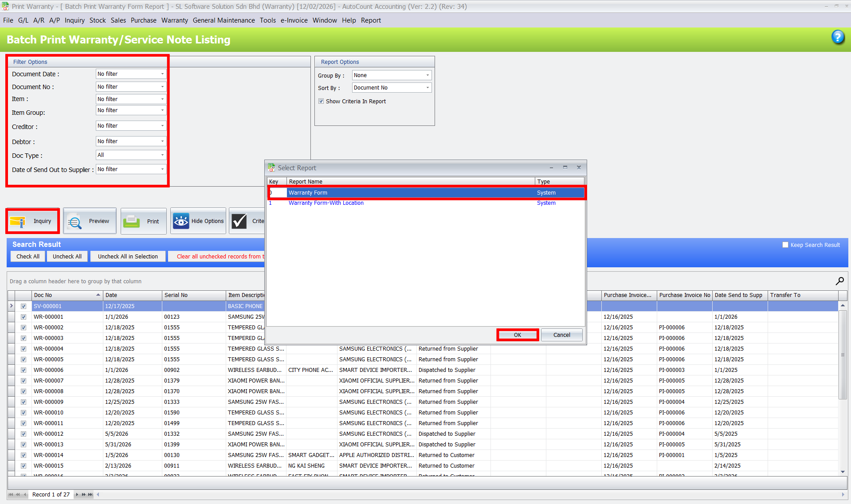
Task: Click the Help question mark icon
Action: coord(838,38)
